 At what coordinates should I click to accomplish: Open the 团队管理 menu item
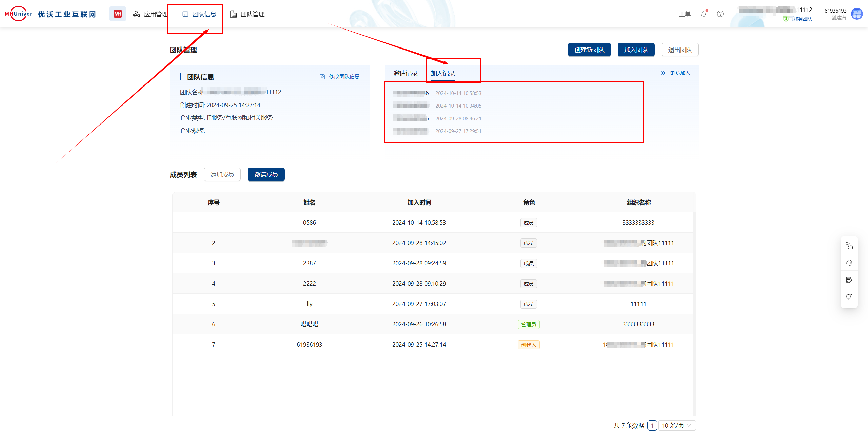click(248, 14)
